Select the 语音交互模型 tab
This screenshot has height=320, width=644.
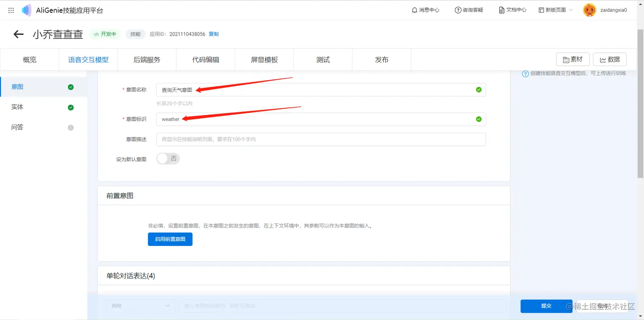point(88,60)
